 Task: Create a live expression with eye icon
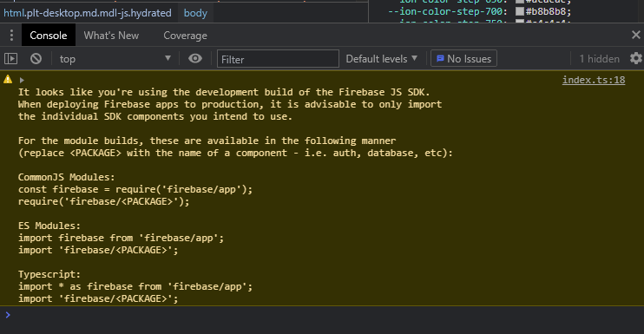pos(195,59)
